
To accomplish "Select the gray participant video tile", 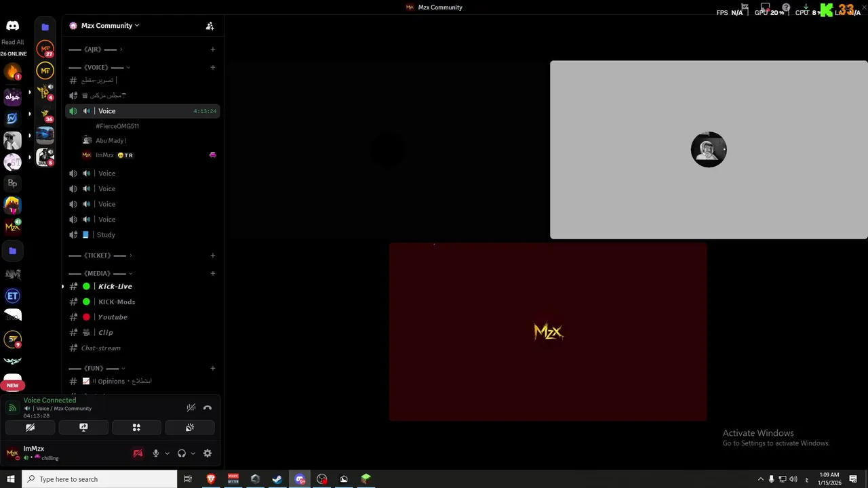I will click(x=709, y=150).
